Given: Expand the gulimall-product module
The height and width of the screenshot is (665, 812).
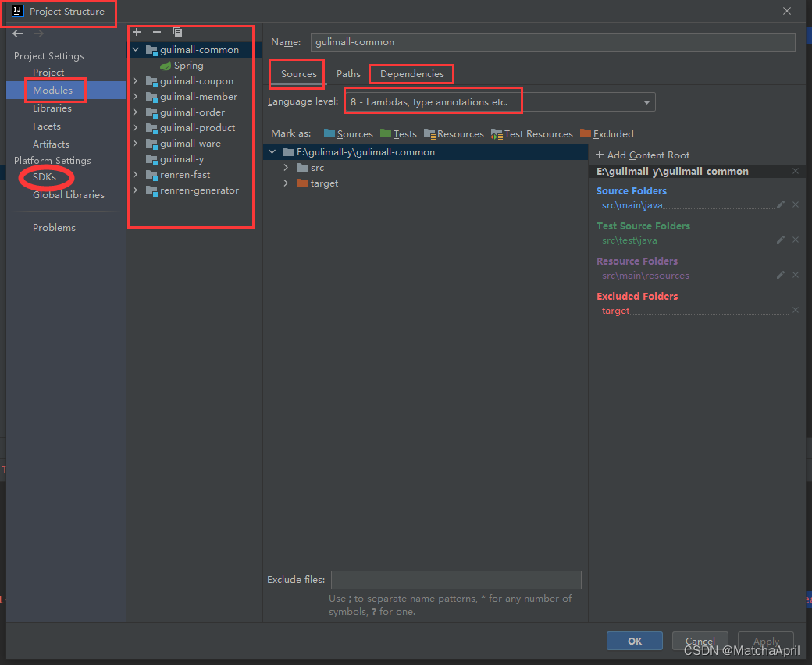Looking at the screenshot, I should click(136, 127).
